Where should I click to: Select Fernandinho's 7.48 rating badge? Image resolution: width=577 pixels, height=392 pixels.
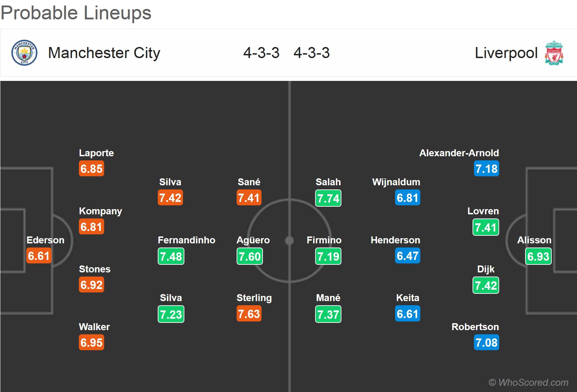(x=171, y=256)
